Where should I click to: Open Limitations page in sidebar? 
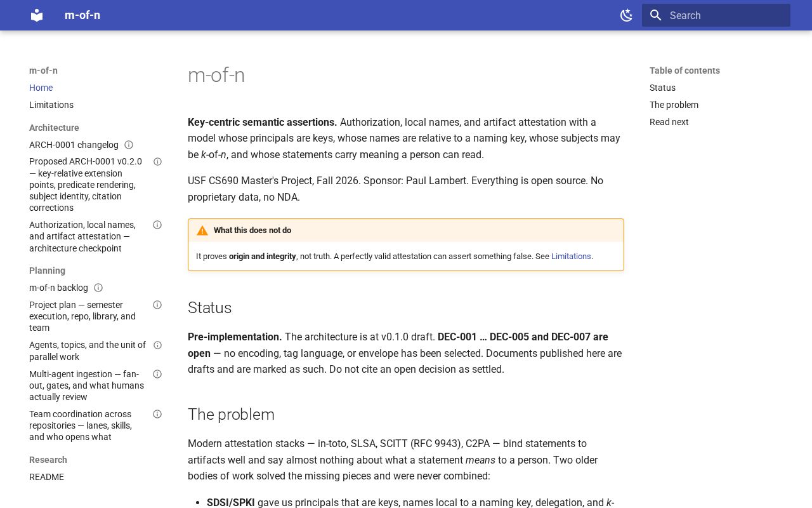51,105
